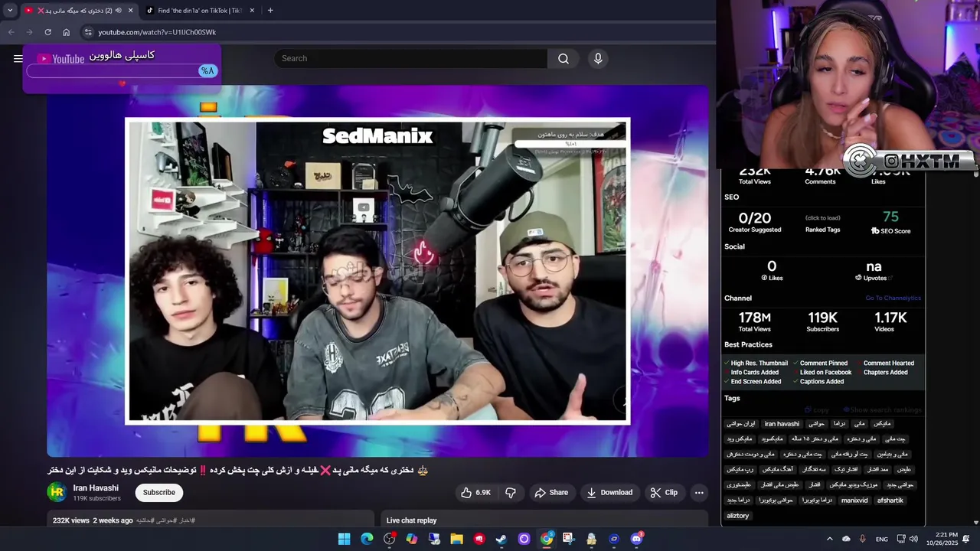Click the Comment Hearted item
This screenshot has height=551, width=980.
click(885, 364)
